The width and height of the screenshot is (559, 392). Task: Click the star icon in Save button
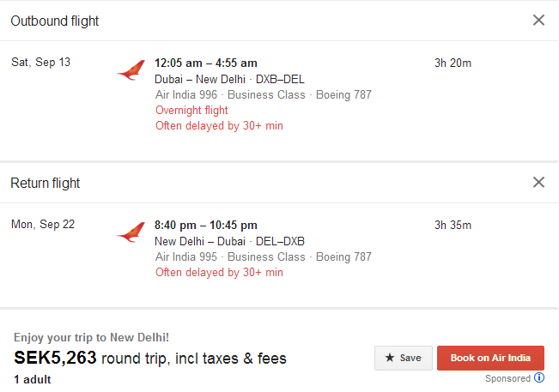(x=390, y=358)
